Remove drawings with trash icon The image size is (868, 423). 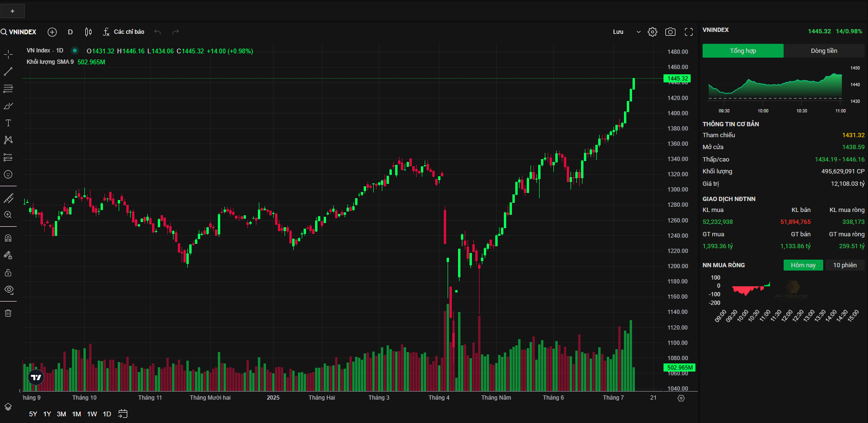click(x=8, y=313)
